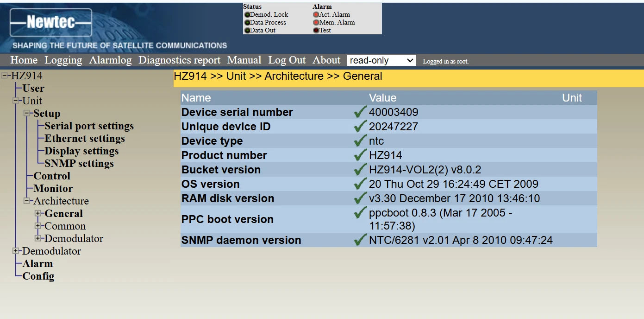Click the Mem. Alarm red LED
Image resolution: width=644 pixels, height=319 pixels.
(x=316, y=23)
